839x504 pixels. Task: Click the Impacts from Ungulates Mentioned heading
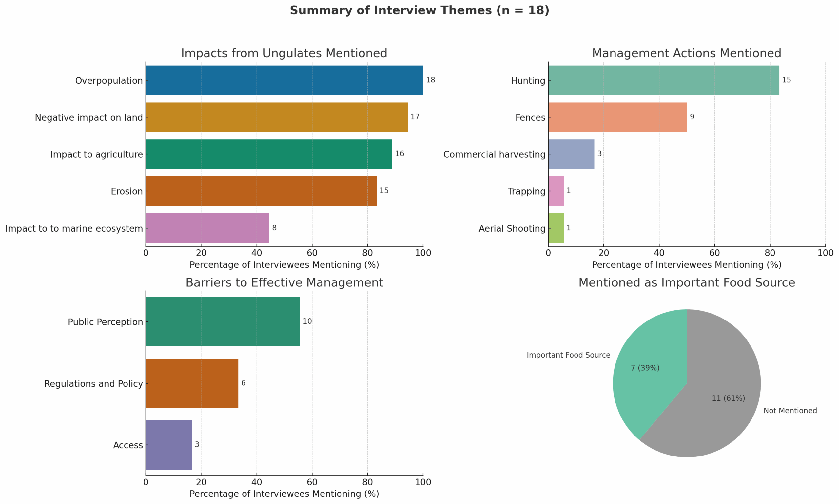point(284,53)
